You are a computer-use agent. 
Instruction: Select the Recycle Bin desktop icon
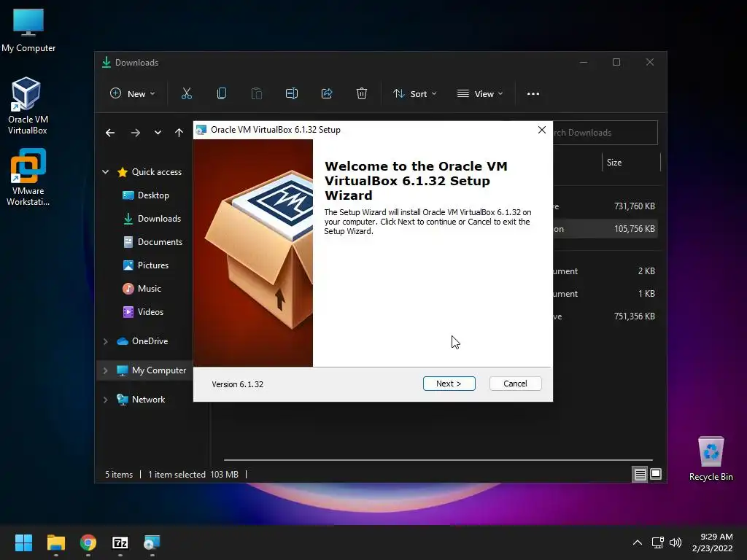click(711, 459)
